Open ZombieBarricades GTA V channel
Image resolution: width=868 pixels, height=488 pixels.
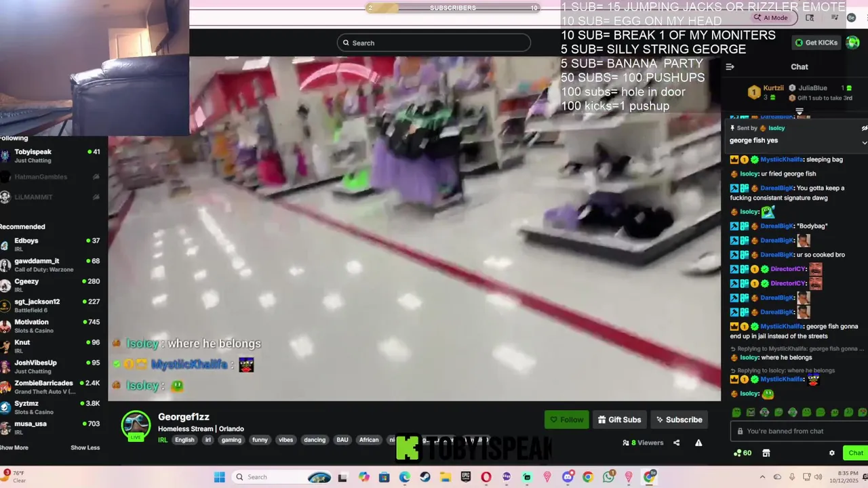51,387
